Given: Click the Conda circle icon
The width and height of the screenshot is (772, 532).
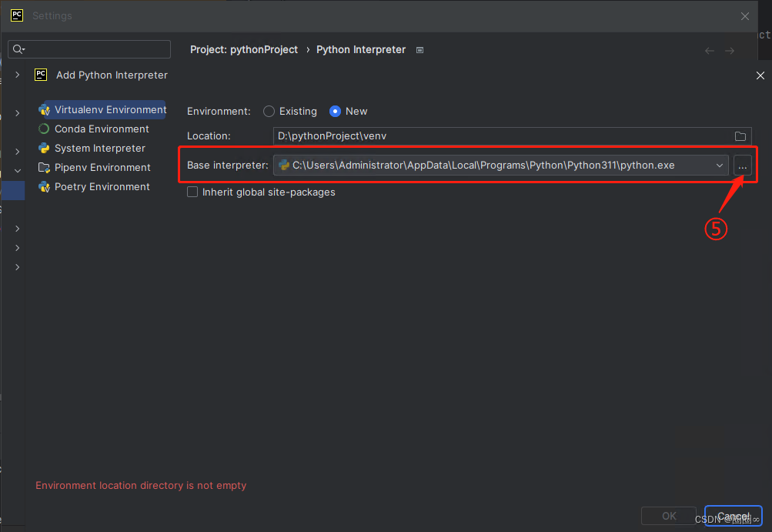Looking at the screenshot, I should pos(44,129).
